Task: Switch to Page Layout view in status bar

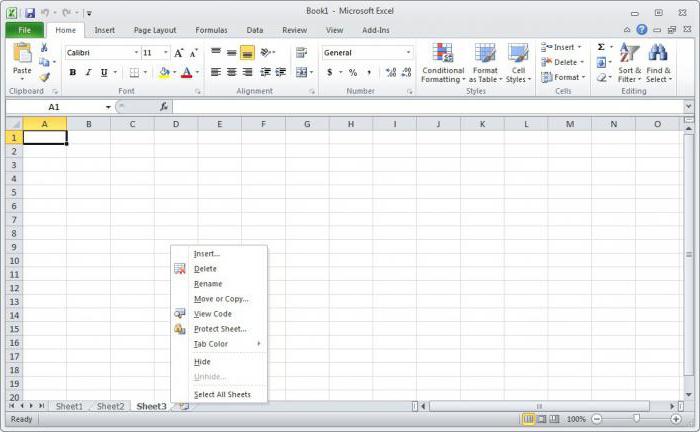Action: [542, 419]
